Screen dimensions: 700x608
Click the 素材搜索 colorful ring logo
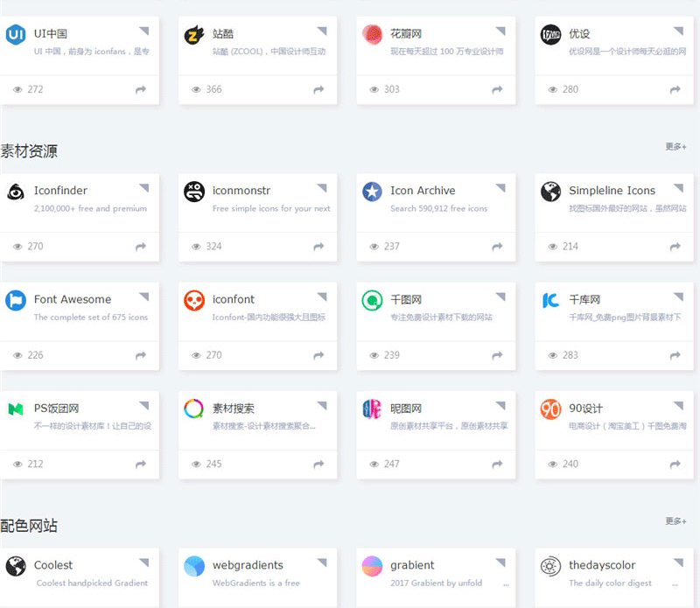(x=194, y=409)
